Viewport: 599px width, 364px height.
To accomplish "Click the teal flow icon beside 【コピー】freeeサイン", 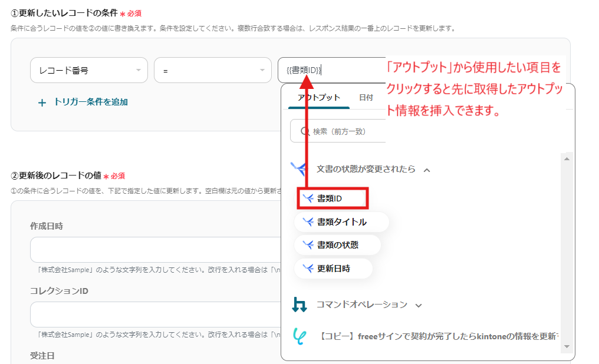I will 299,336.
